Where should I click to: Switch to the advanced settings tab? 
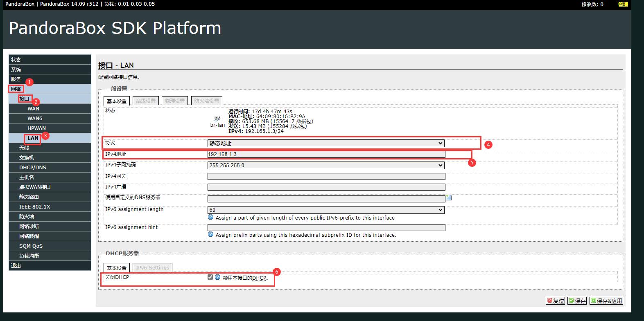click(146, 101)
